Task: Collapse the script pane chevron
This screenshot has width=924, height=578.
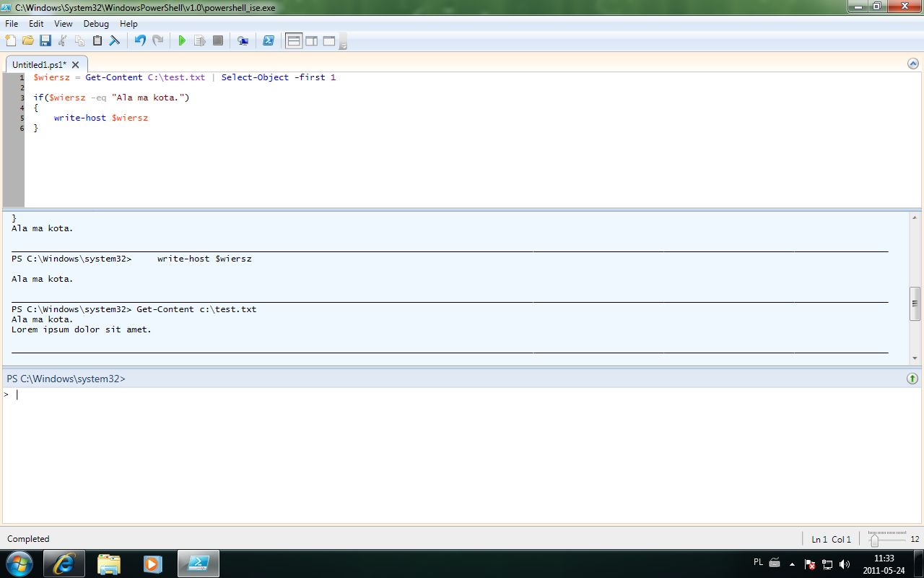Action: click(912, 64)
